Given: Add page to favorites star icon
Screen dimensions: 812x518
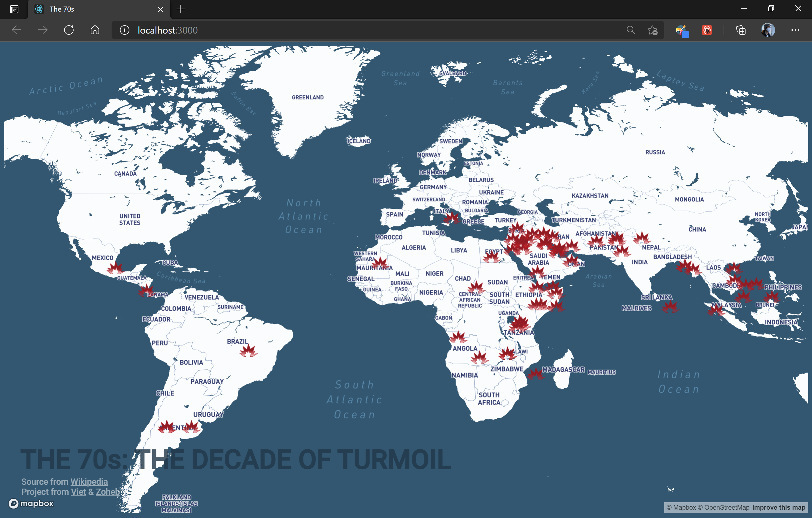Looking at the screenshot, I should tap(653, 30).
